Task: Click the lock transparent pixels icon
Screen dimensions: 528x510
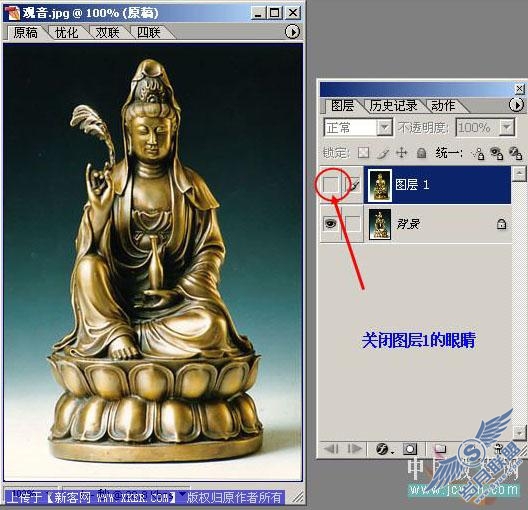Action: tap(363, 153)
